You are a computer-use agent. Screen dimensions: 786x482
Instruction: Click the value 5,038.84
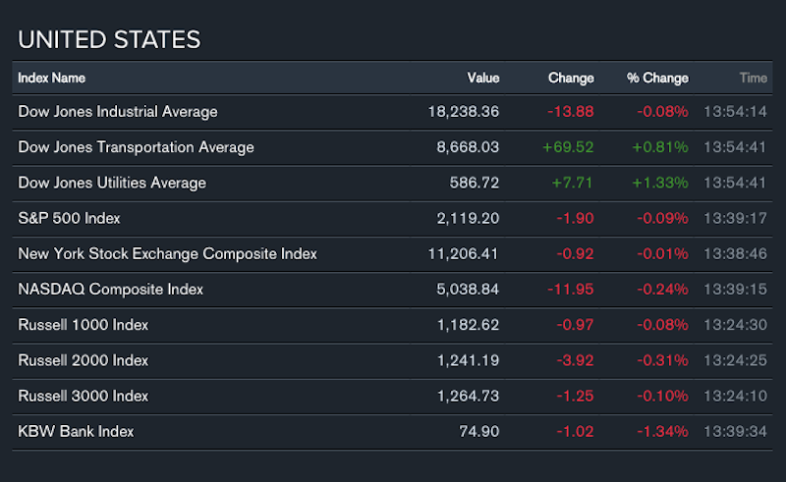[468, 290]
